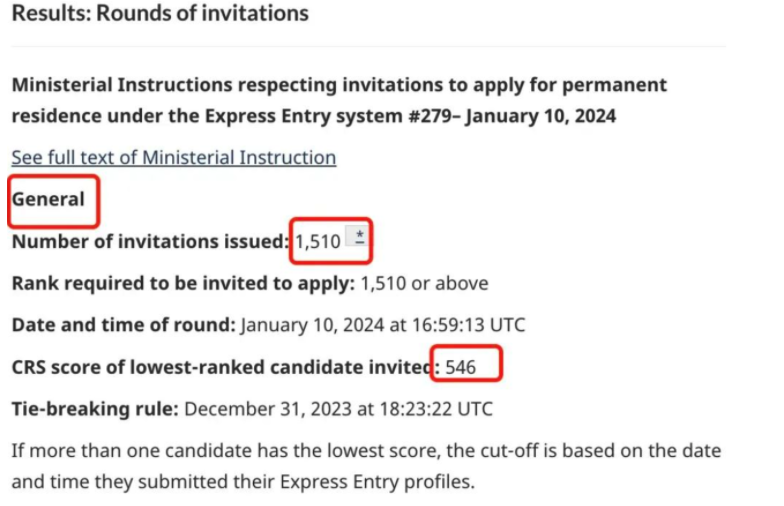Click the CRS score value 546

point(461,367)
